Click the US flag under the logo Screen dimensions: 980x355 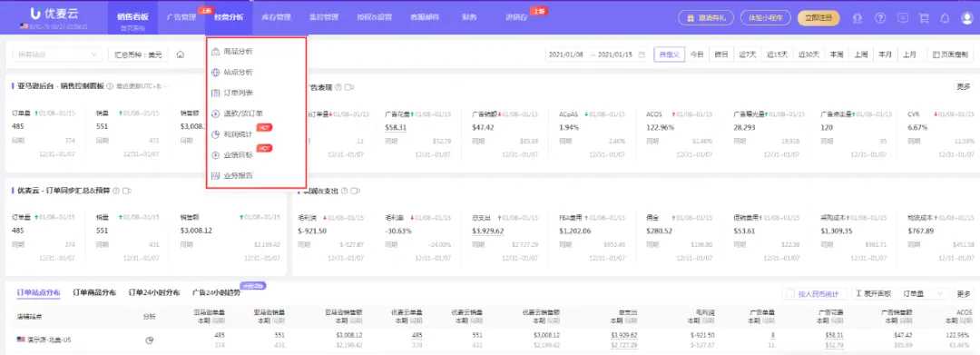coord(24,27)
